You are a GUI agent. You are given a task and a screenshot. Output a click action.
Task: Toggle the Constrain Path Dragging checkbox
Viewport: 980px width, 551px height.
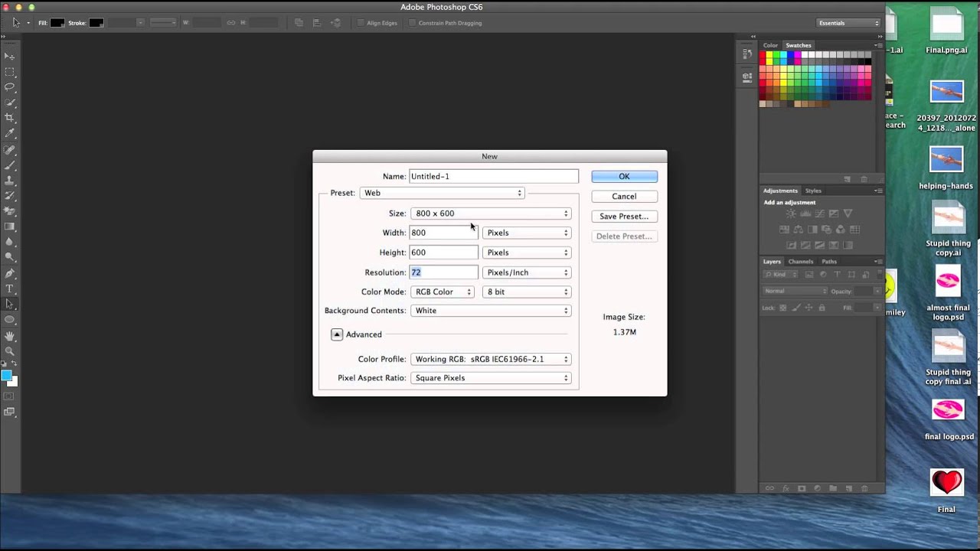(413, 23)
